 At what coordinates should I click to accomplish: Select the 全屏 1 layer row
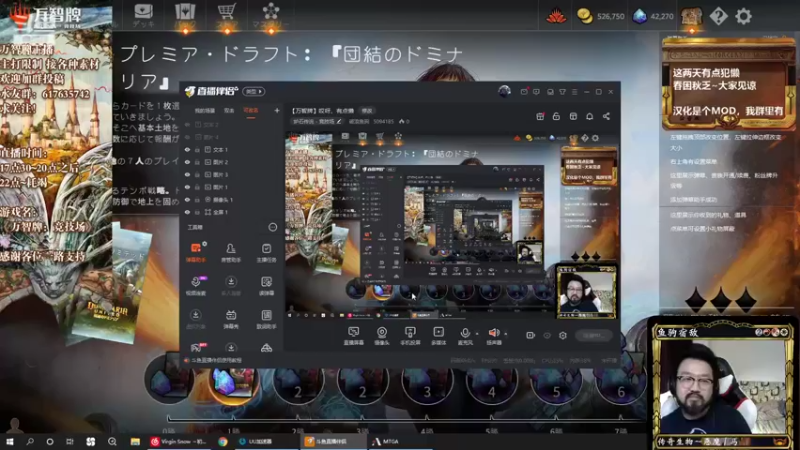click(x=230, y=212)
